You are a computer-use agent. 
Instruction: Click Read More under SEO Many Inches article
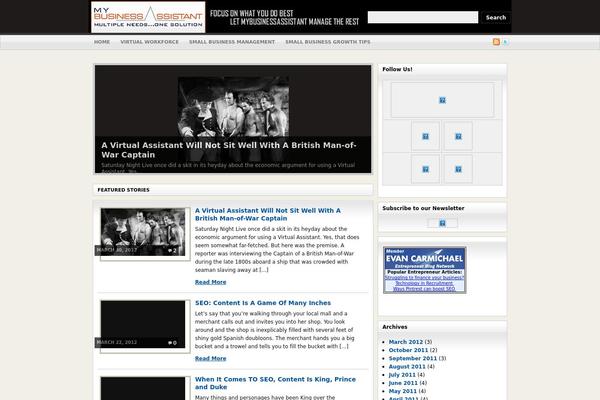tap(210, 359)
